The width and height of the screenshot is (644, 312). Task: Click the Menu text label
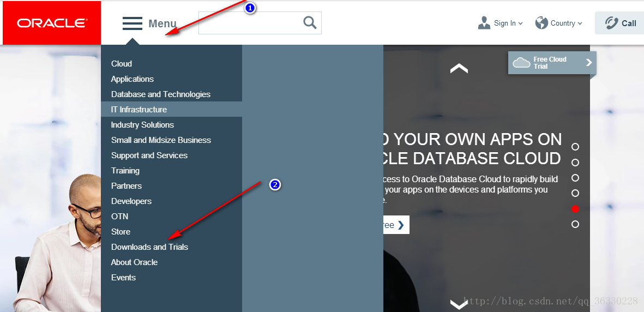pyautogui.click(x=162, y=24)
